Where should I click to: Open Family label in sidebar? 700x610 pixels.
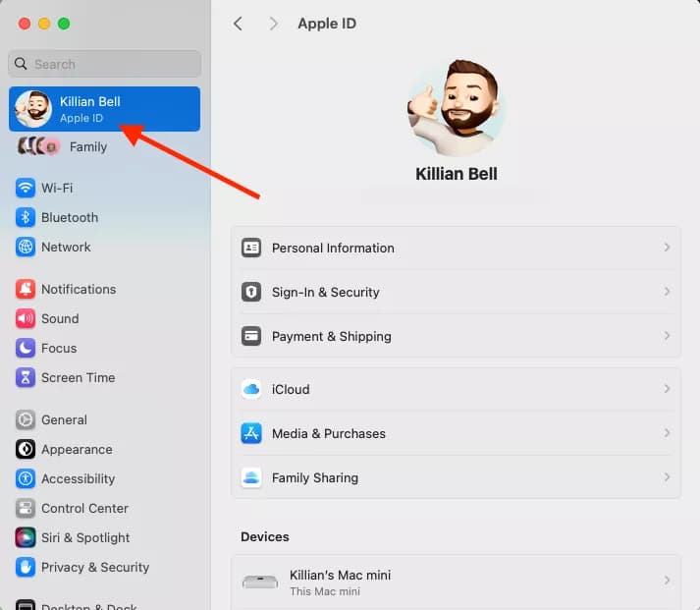(88, 147)
